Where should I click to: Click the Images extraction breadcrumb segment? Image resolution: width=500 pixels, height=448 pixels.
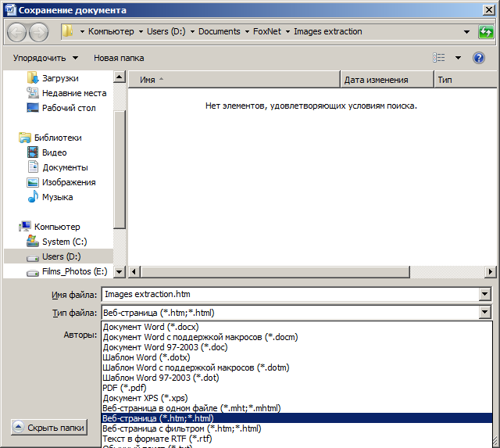[328, 31]
